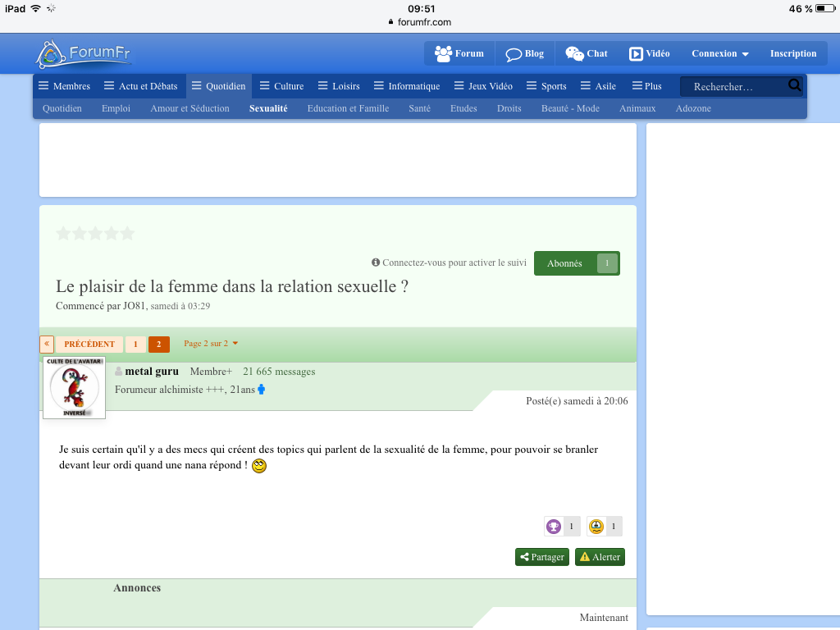840x630 pixels.
Task: Click the laughing emoji reaction icon
Action: (596, 527)
